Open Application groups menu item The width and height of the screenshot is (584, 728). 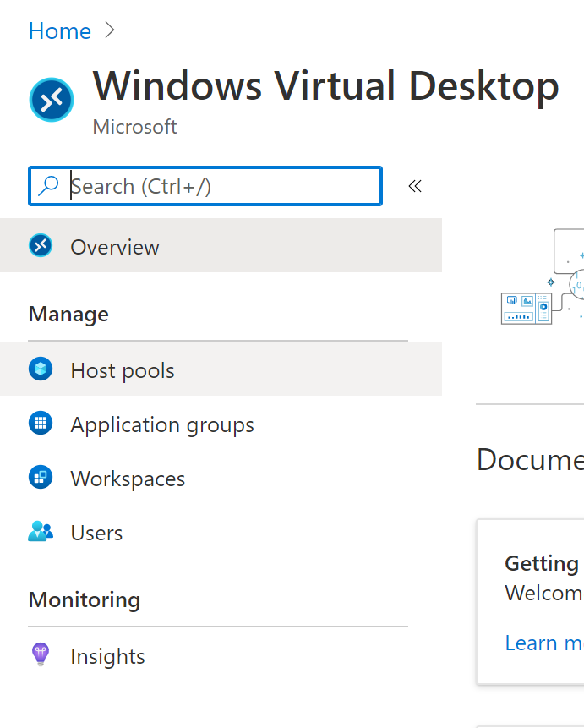221,424
